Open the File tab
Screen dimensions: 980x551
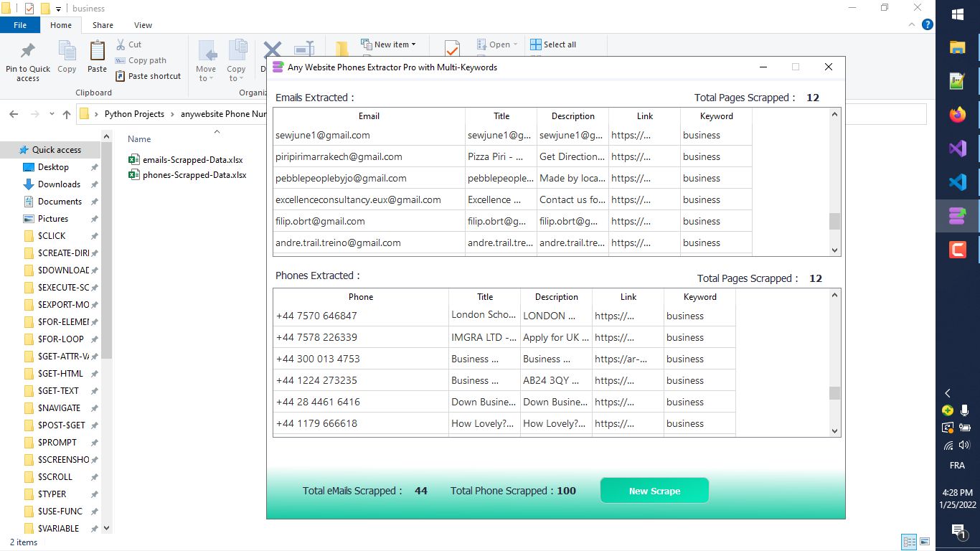(x=20, y=25)
